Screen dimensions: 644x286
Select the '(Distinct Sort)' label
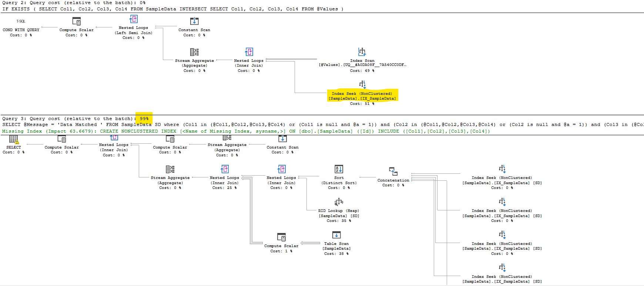[339, 183]
